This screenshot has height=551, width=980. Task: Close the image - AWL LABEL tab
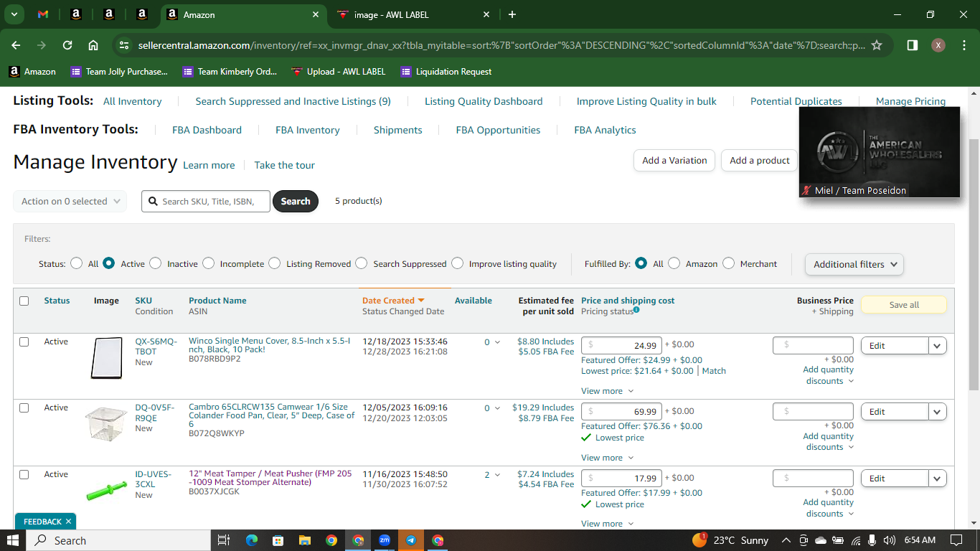coord(486,14)
